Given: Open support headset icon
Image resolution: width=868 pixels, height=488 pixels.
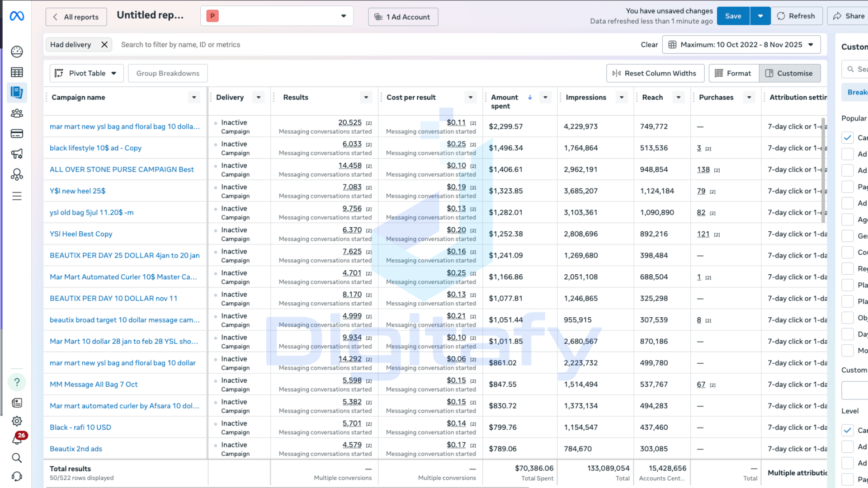Looking at the screenshot, I should (x=17, y=477).
